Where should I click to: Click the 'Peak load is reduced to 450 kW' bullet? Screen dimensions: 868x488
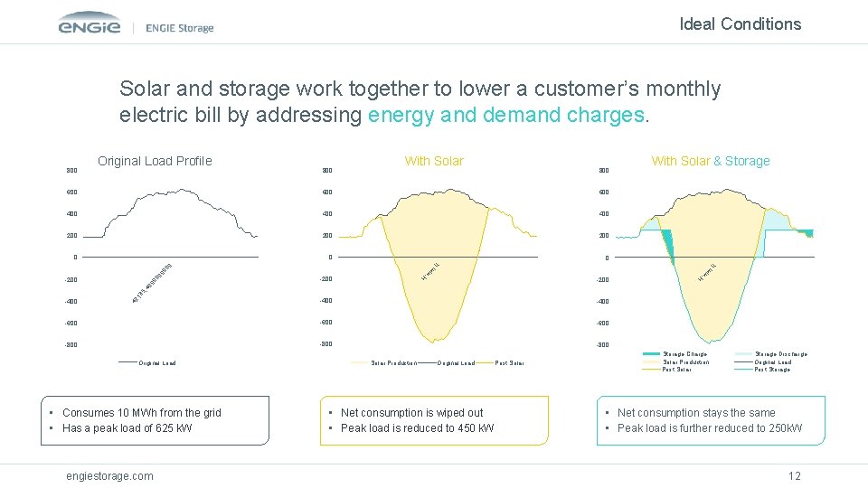[417, 428]
